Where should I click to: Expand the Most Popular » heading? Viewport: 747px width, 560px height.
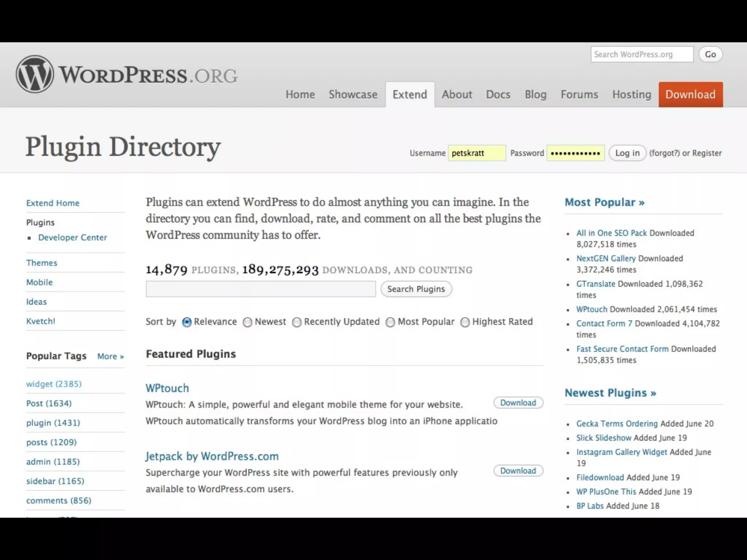click(x=604, y=202)
